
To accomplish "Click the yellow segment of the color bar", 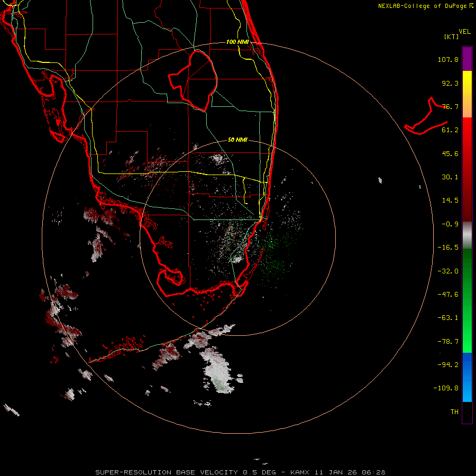I will (467, 94).
